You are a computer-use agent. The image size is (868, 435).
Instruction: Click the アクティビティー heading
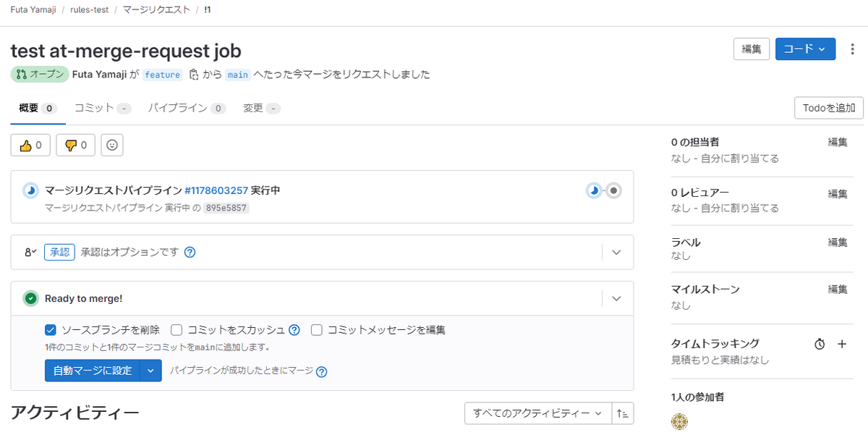pos(75,413)
